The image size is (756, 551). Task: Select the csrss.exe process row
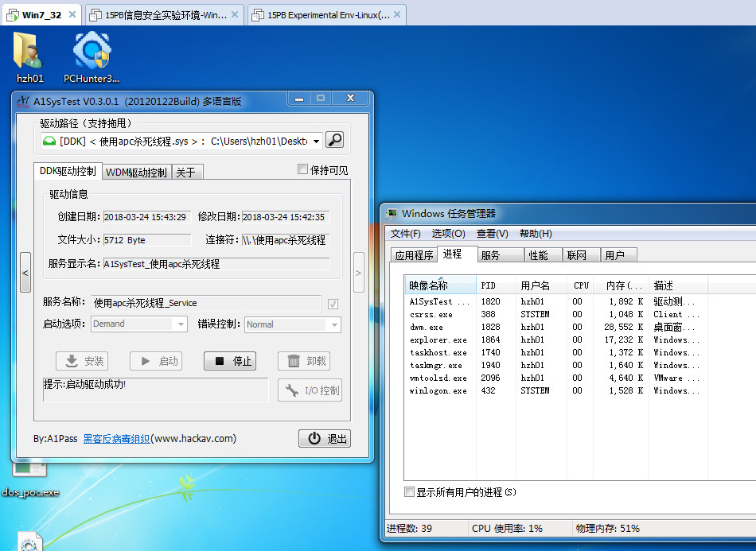(556, 314)
